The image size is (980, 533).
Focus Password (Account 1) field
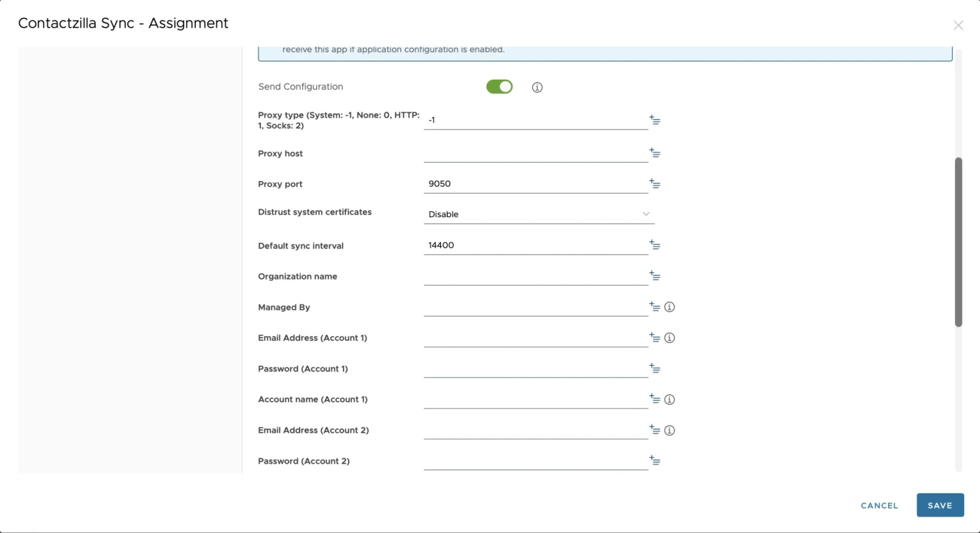click(536, 368)
